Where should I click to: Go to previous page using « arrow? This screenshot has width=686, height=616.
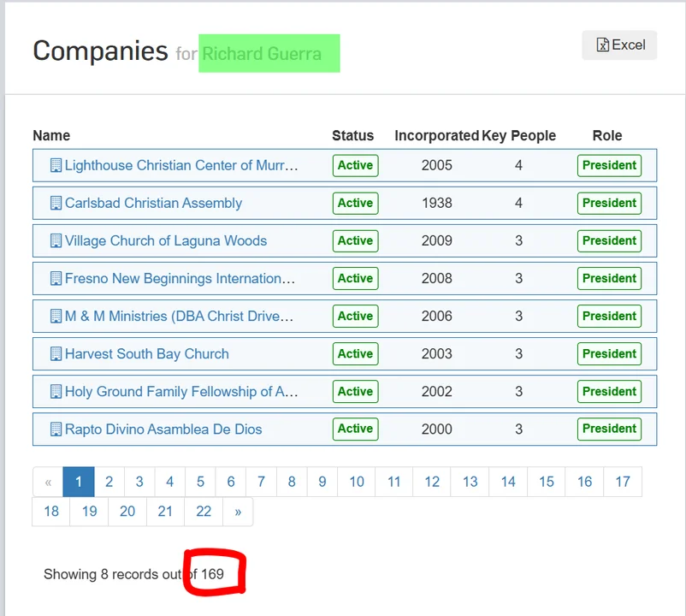(x=48, y=482)
